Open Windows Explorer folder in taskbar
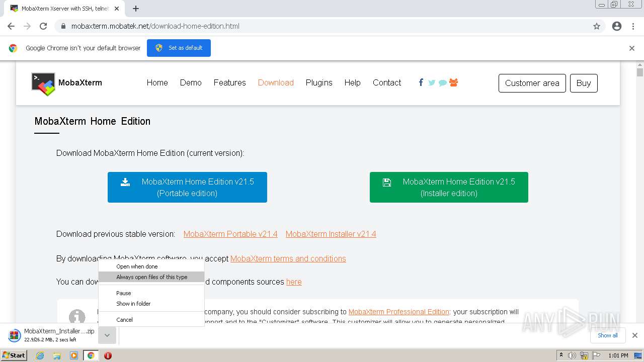644x362 pixels. click(57, 355)
